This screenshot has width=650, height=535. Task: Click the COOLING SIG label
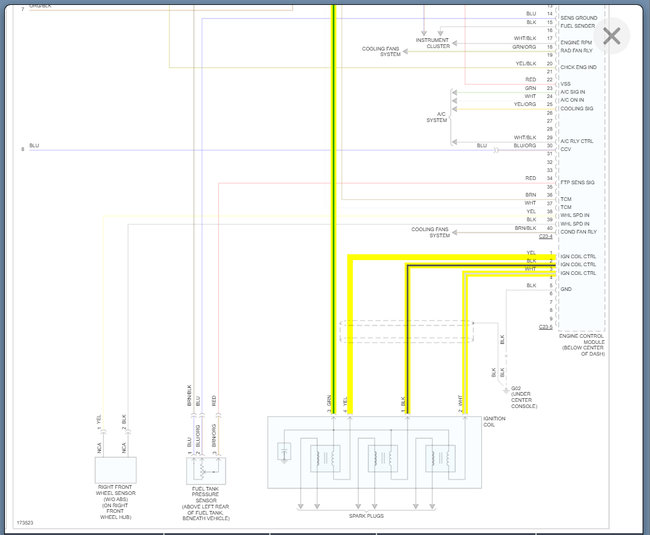(577, 109)
